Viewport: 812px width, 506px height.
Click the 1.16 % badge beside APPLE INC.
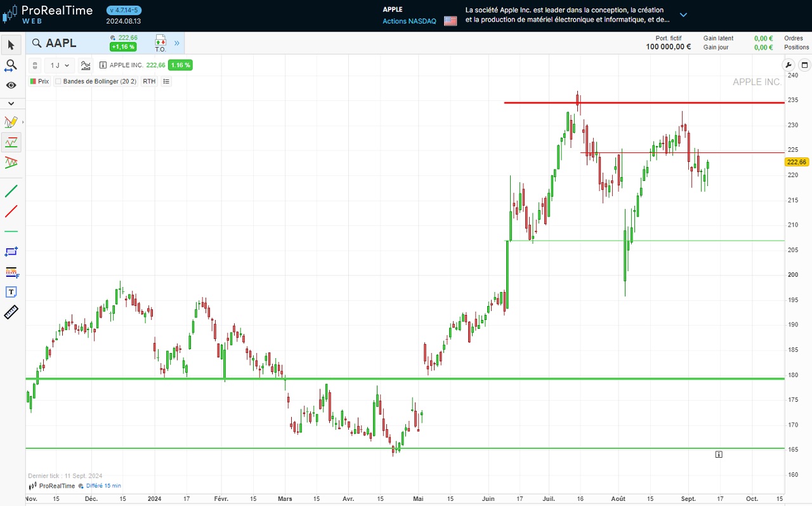(180, 65)
